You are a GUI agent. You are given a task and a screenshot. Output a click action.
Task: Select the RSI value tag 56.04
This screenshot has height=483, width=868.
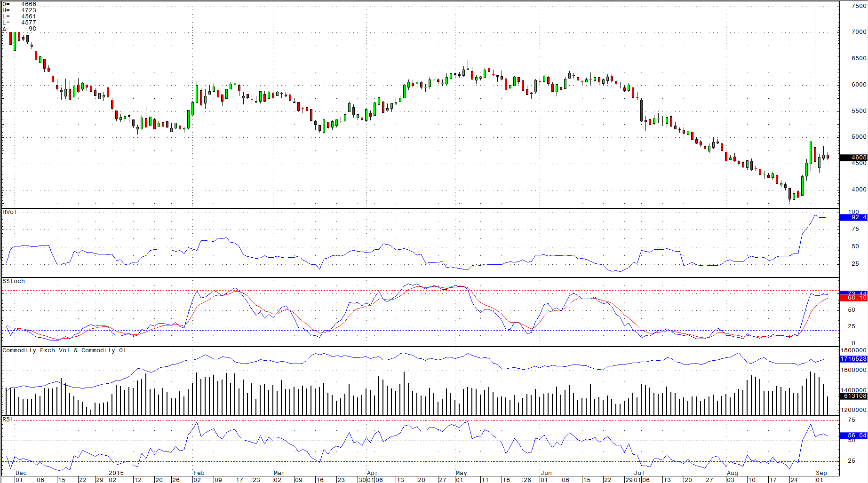853,435
